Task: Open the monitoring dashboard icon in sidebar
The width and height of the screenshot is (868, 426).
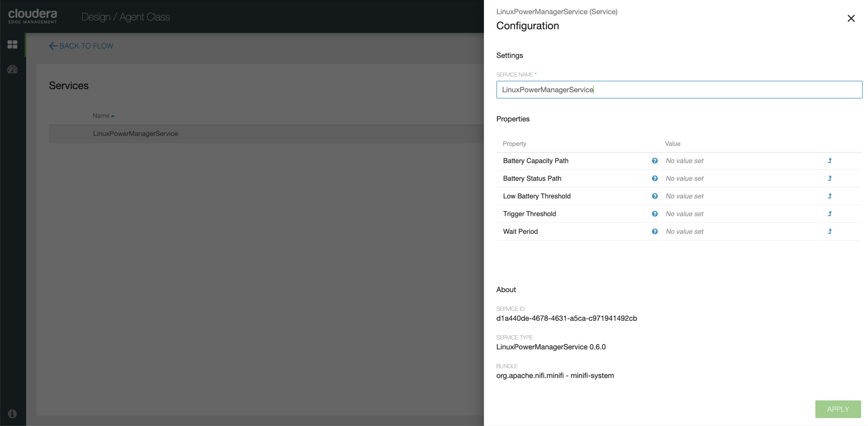Action: coord(12,69)
